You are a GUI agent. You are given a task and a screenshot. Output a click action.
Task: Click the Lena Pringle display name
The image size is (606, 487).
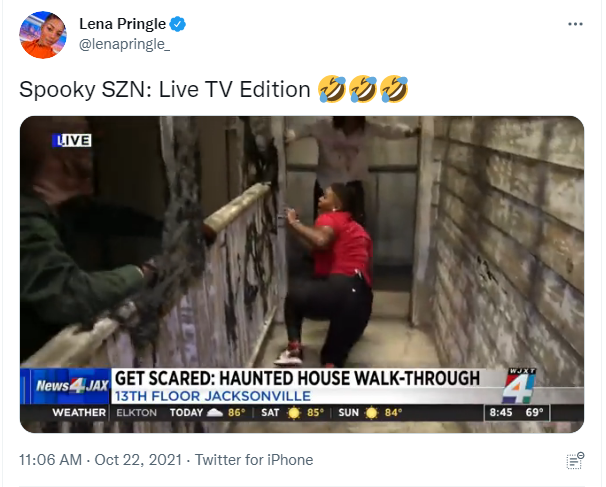[123, 24]
